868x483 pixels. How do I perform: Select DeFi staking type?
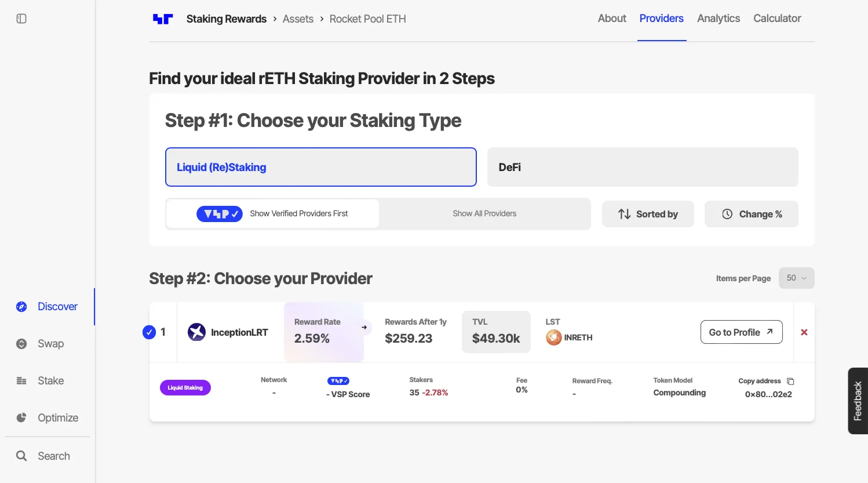(643, 167)
